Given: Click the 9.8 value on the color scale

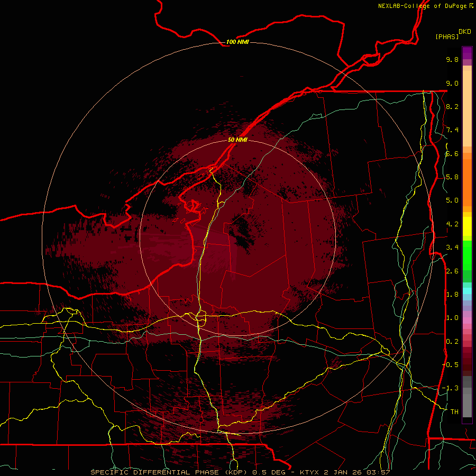Looking at the screenshot, I should click(452, 59).
